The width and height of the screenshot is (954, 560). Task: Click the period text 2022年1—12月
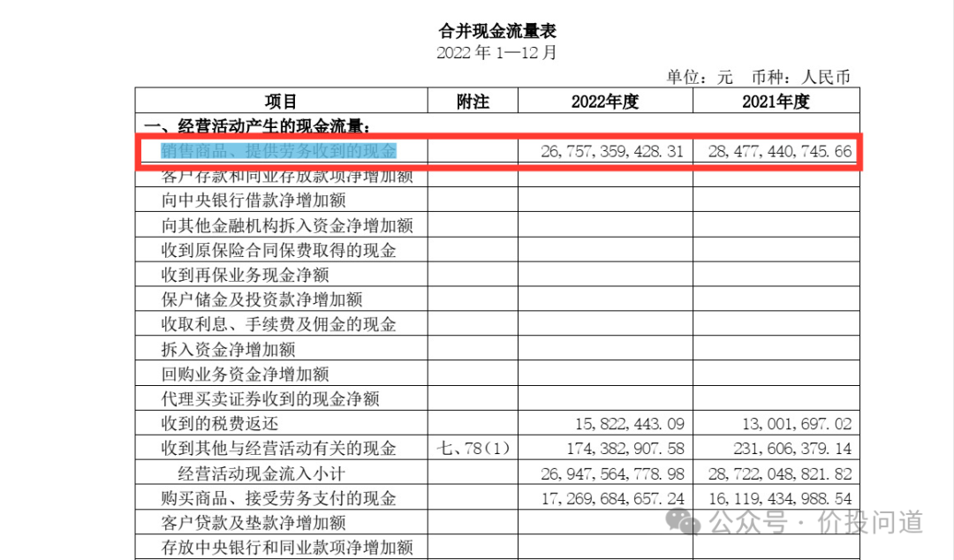(x=497, y=53)
